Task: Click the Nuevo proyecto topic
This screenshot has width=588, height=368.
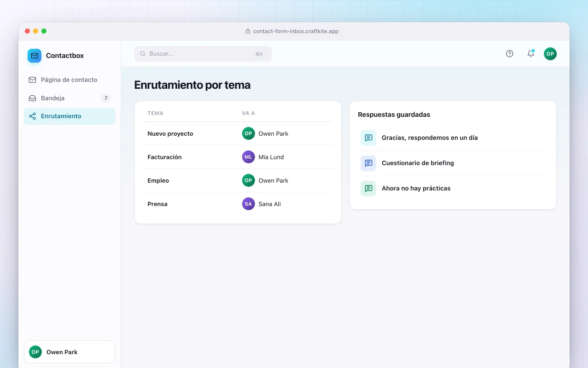Action: point(170,134)
